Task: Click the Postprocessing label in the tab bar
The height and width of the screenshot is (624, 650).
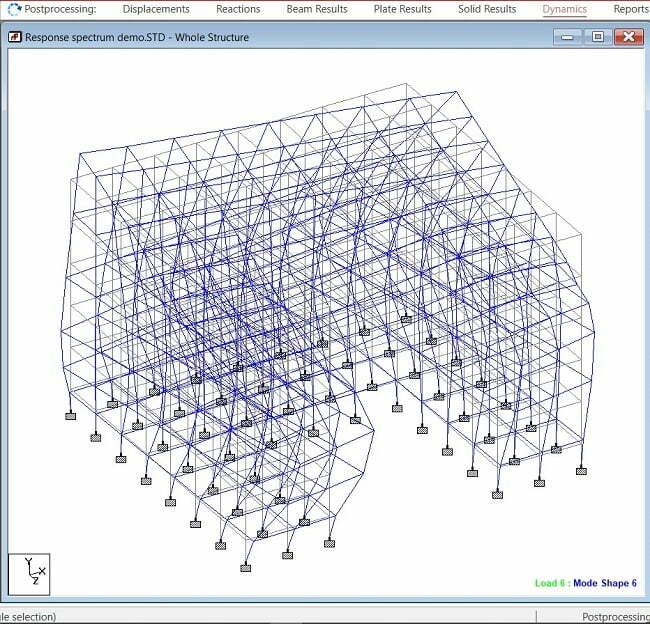Action: 60,9
